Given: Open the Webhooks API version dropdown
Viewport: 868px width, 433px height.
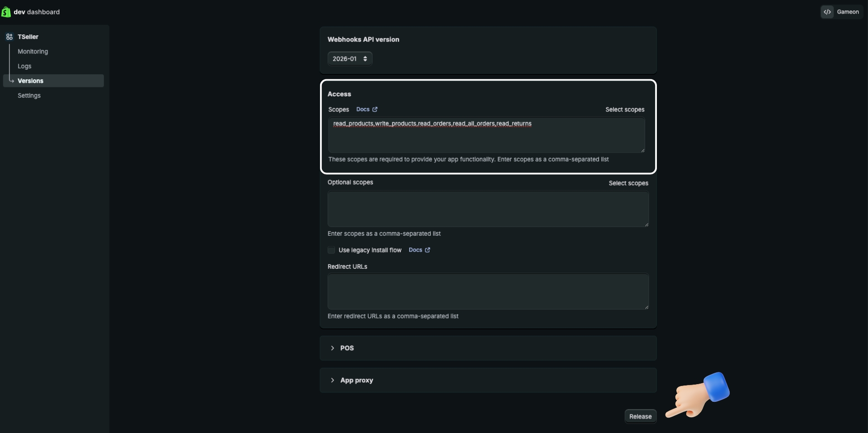Looking at the screenshot, I should [350, 58].
